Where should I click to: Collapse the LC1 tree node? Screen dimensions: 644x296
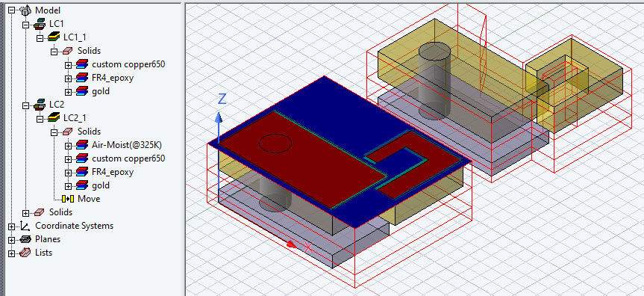point(26,25)
